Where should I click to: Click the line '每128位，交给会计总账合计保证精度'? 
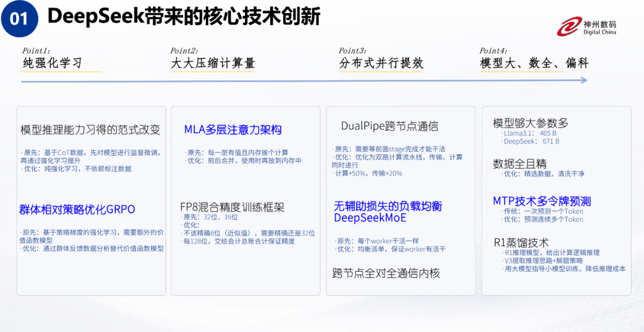238,241
